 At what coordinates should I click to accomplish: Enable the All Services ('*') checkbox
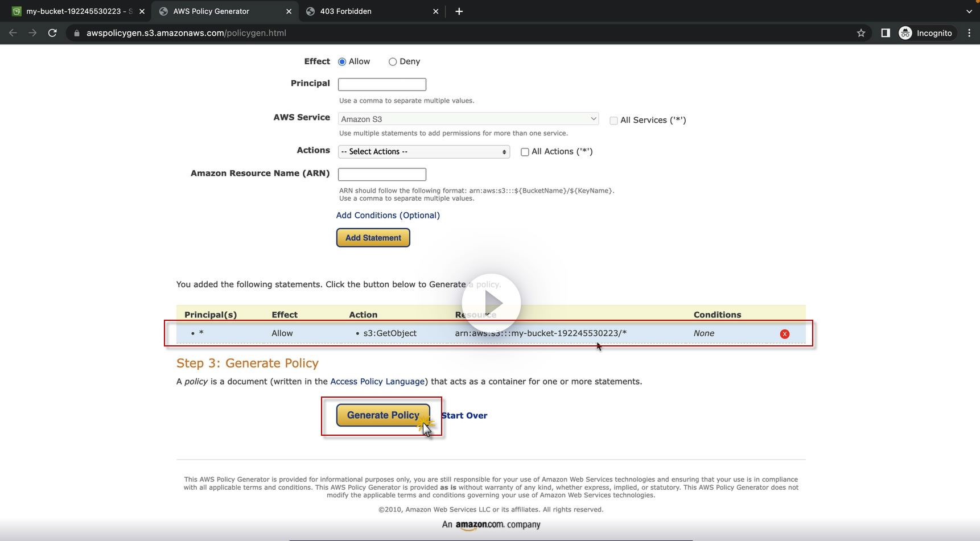tap(613, 121)
